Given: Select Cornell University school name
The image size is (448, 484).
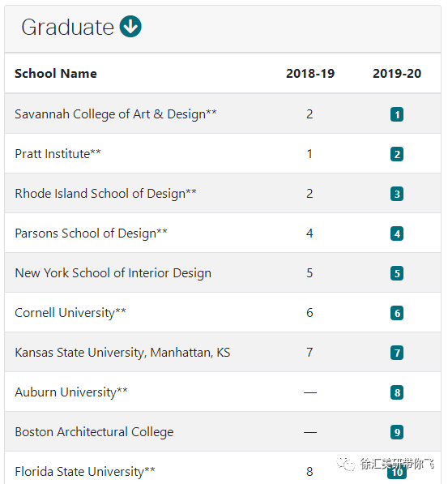Looking at the screenshot, I should (70, 313).
